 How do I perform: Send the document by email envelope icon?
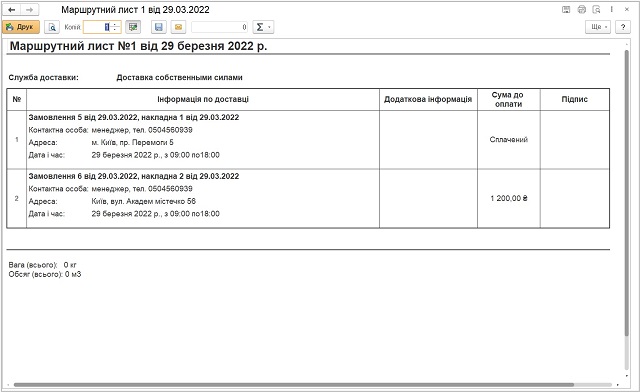coord(178,27)
